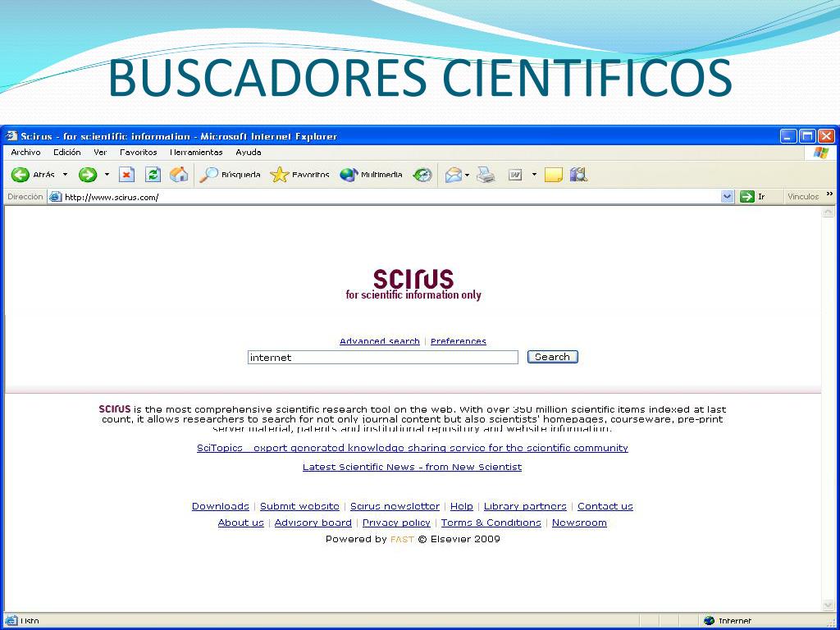Click the FAST text in footer
The image size is (840, 630).
point(402,540)
